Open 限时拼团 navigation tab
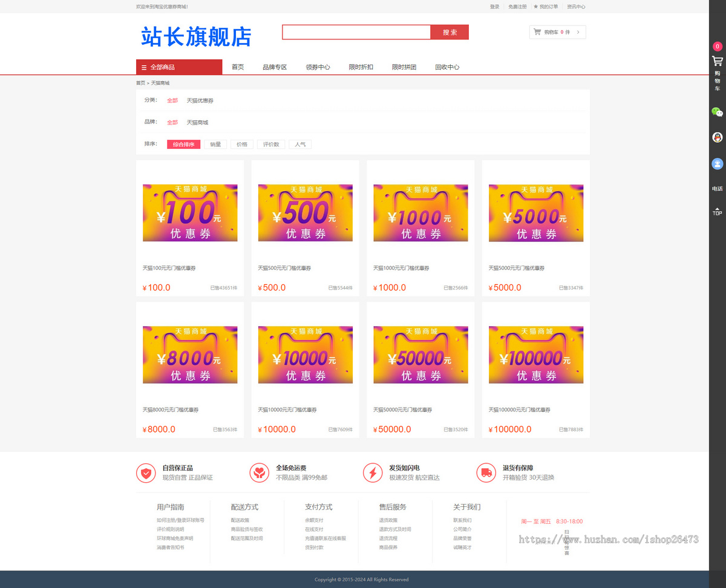This screenshot has width=726, height=588. [x=404, y=67]
